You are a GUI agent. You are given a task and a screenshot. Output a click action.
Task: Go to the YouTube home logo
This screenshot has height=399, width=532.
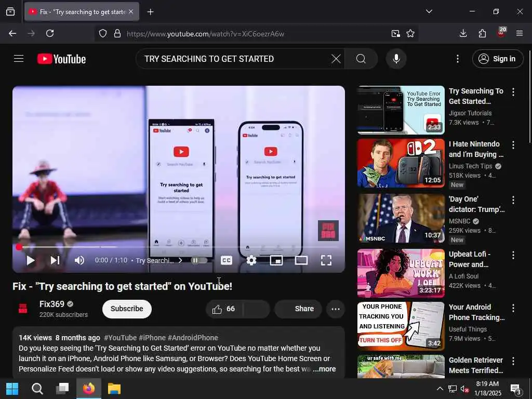point(61,59)
